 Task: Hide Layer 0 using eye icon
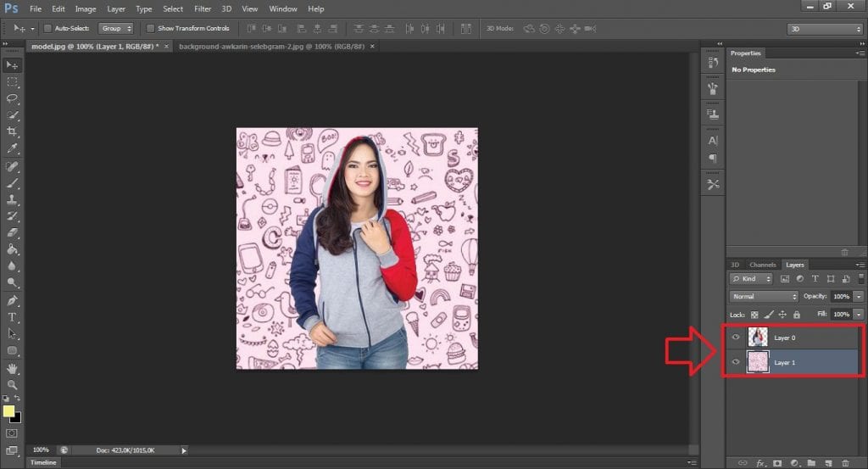pos(736,338)
